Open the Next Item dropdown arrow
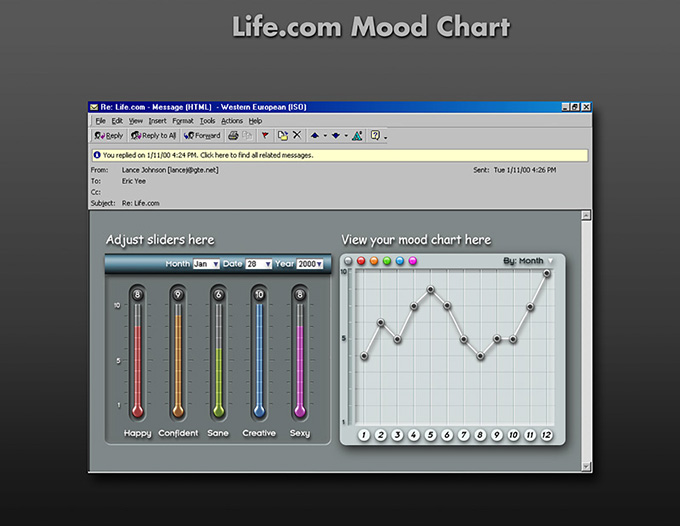Viewport: 680px width, 526px height. (346, 136)
